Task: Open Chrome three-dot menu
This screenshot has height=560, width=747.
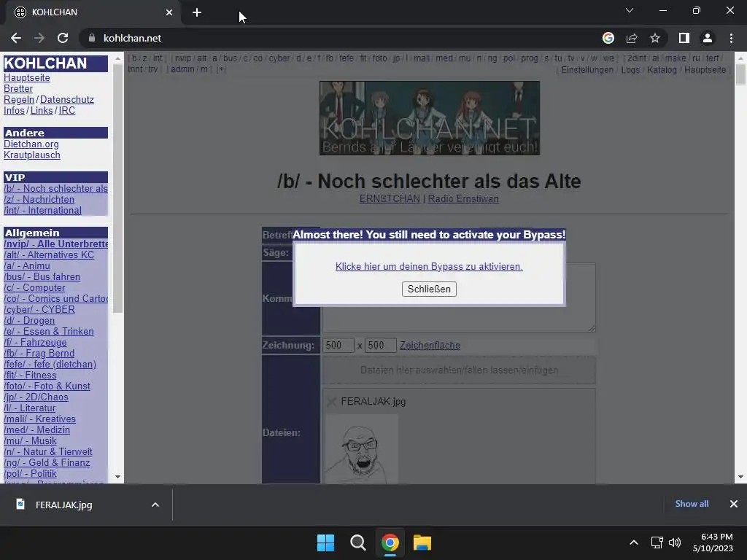Action: 731,38
